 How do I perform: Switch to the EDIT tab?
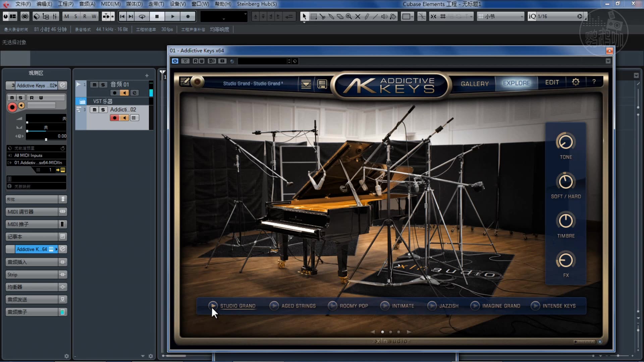(552, 82)
